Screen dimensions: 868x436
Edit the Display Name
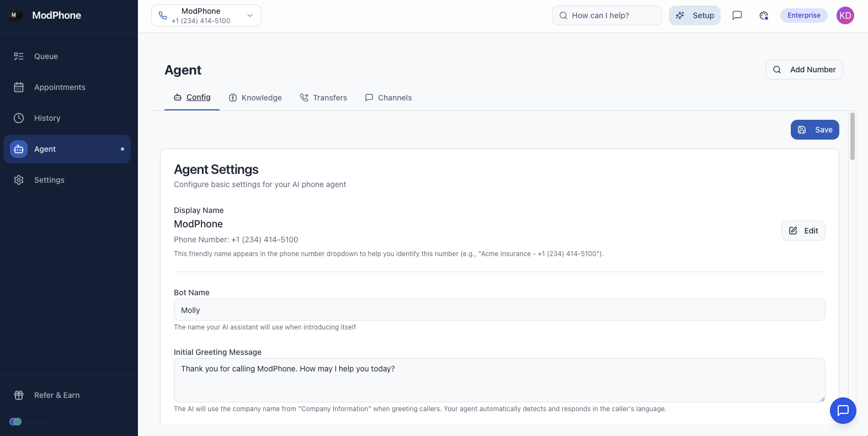tap(803, 231)
